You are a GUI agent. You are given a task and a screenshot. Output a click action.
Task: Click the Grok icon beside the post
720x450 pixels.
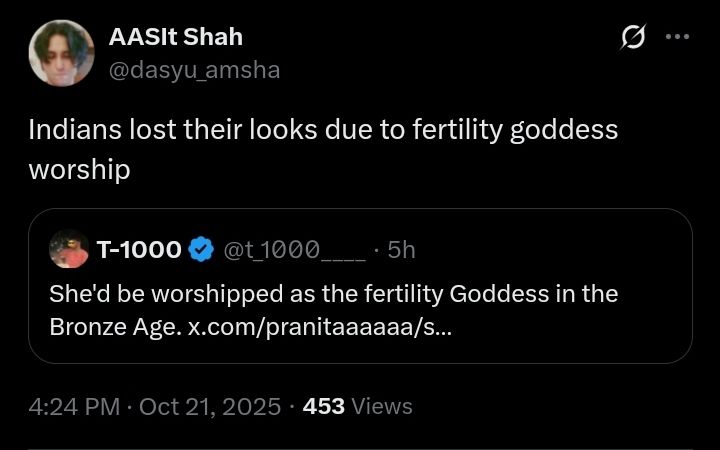pyautogui.click(x=632, y=38)
